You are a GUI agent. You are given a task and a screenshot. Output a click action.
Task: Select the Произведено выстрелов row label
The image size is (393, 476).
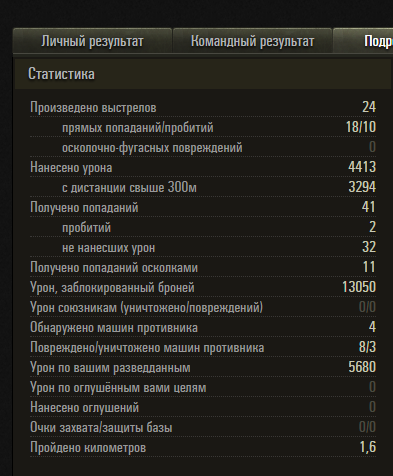pos(93,108)
